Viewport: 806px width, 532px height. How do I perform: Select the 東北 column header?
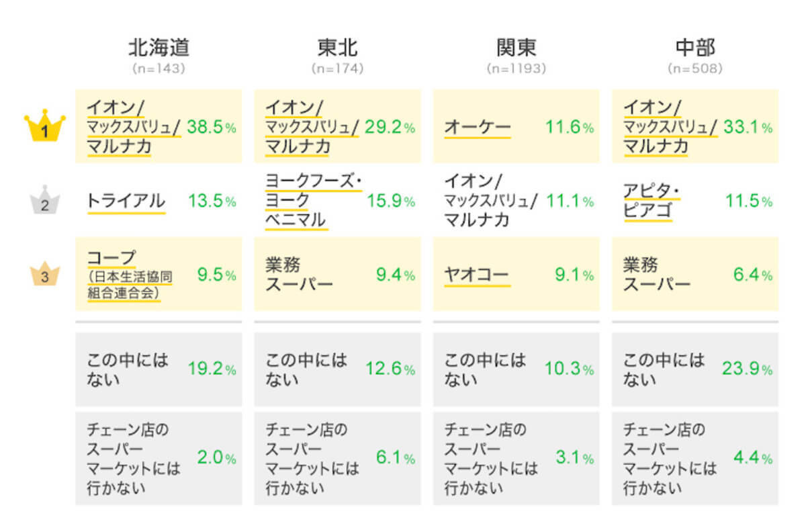[337, 48]
